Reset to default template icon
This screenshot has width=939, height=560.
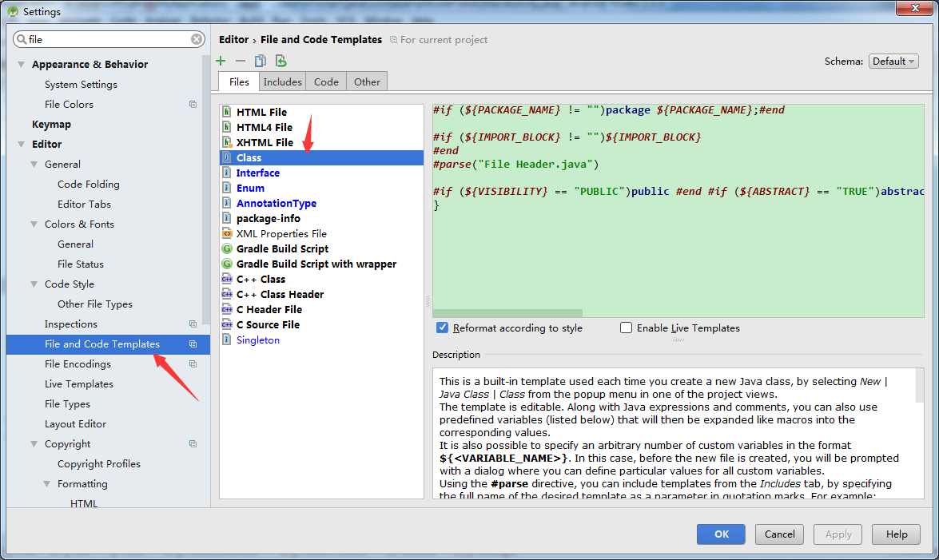pyautogui.click(x=281, y=61)
